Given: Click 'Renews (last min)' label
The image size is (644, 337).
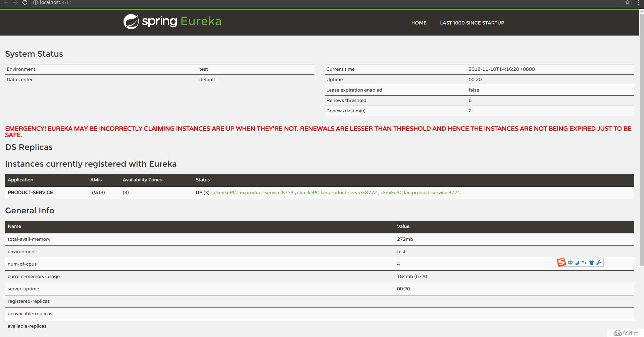Looking at the screenshot, I should pos(346,111).
